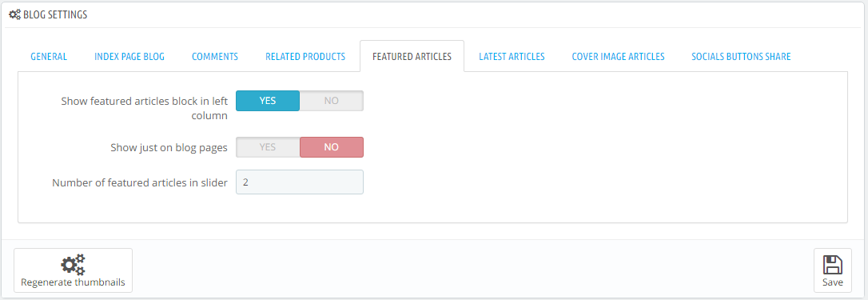Click the Save button label

click(833, 282)
